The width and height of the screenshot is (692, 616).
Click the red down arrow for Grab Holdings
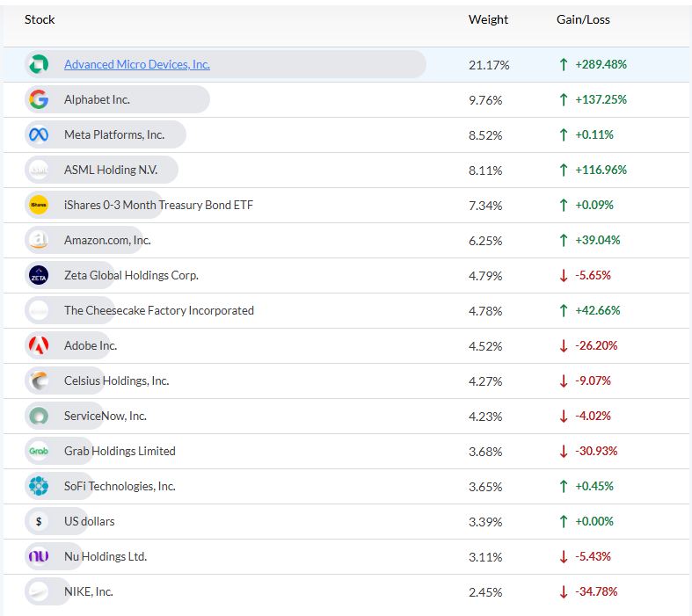coord(563,451)
